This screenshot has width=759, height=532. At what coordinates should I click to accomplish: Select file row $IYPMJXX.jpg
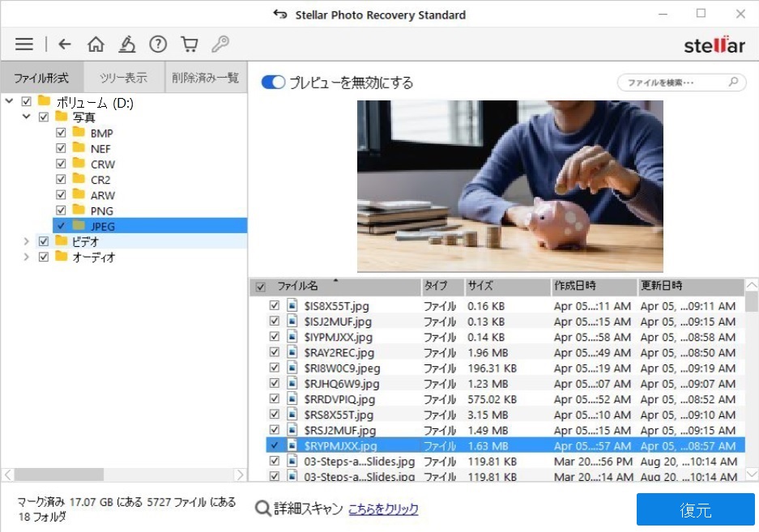click(505, 336)
